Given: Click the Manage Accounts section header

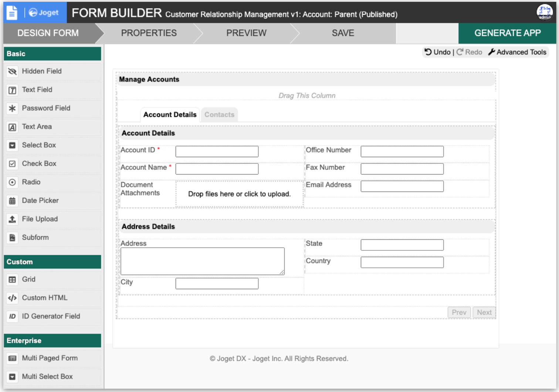Looking at the screenshot, I should coord(306,79).
